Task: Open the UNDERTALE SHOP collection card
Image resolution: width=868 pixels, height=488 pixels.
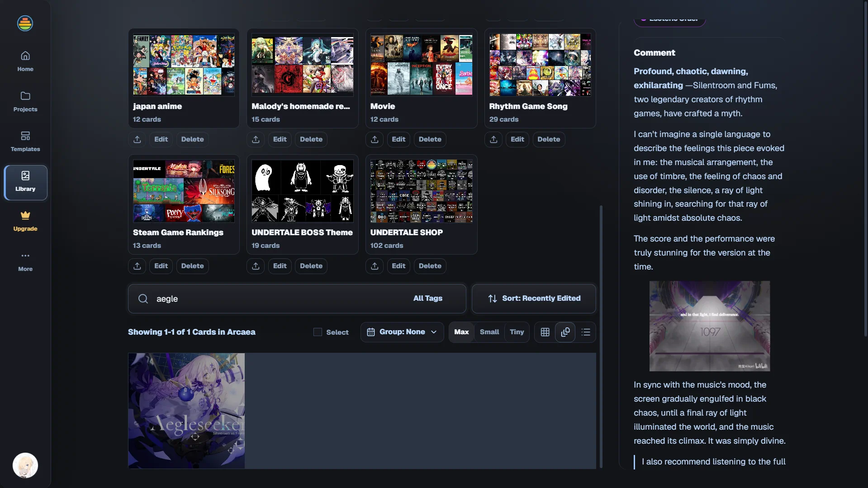Action: (421, 205)
